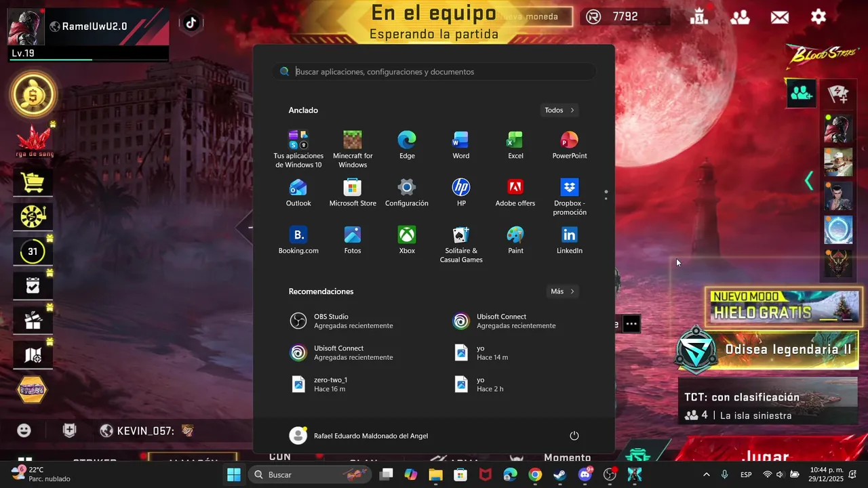The image size is (868, 488).
Task: Launch PowerPoint from the pinned apps
Action: pyautogui.click(x=570, y=145)
